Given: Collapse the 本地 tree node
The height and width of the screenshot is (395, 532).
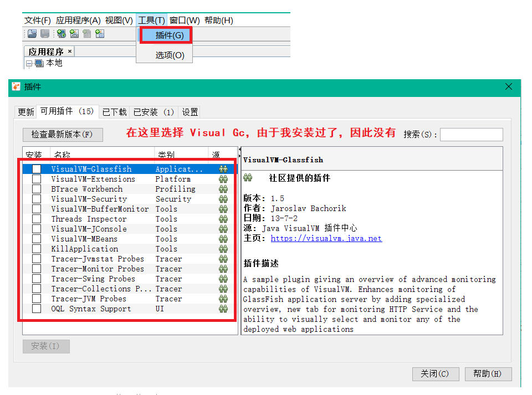Looking at the screenshot, I should [x=29, y=63].
